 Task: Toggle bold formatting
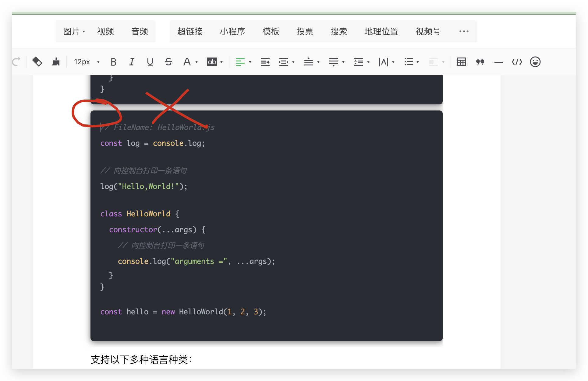coord(113,62)
